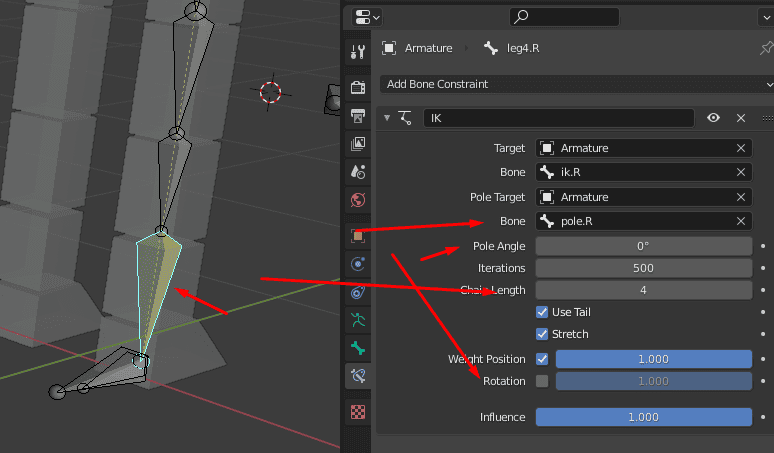Click the properties search field
The width and height of the screenshot is (774, 453).
(x=563, y=17)
